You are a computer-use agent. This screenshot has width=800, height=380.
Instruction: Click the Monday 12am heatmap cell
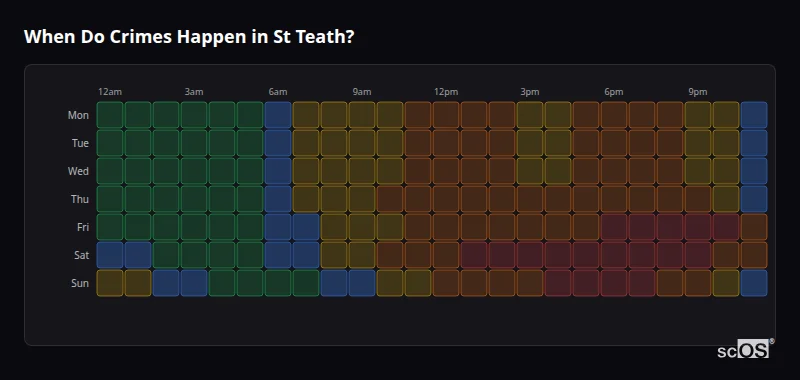110,115
